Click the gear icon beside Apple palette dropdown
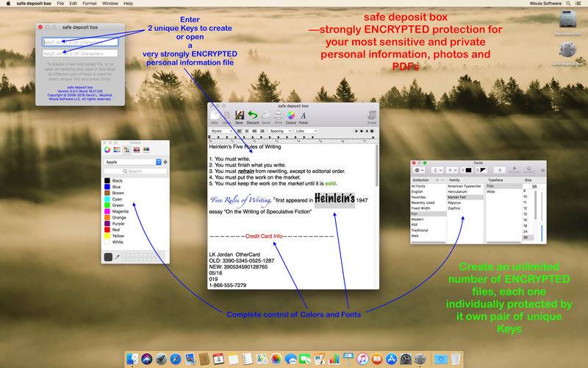 click(x=165, y=162)
